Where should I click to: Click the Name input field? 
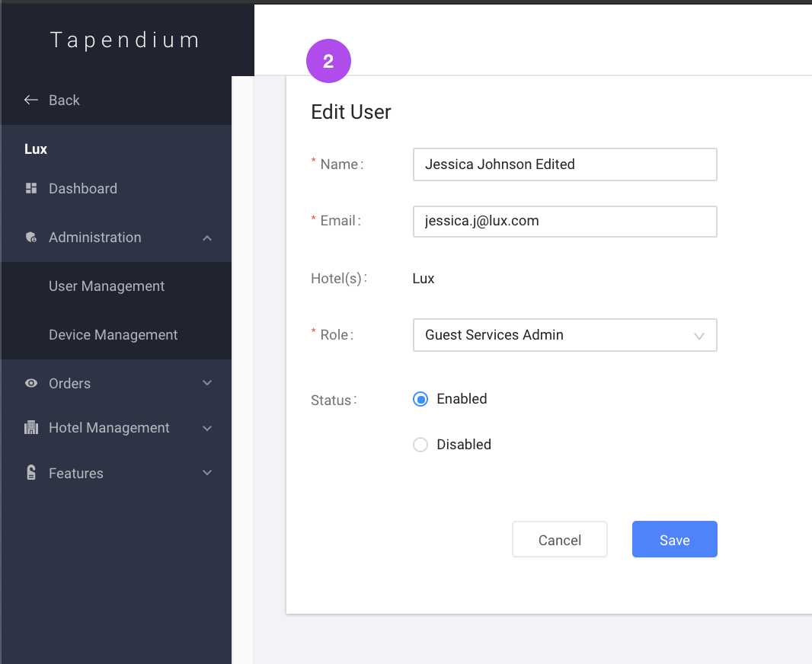(x=564, y=164)
